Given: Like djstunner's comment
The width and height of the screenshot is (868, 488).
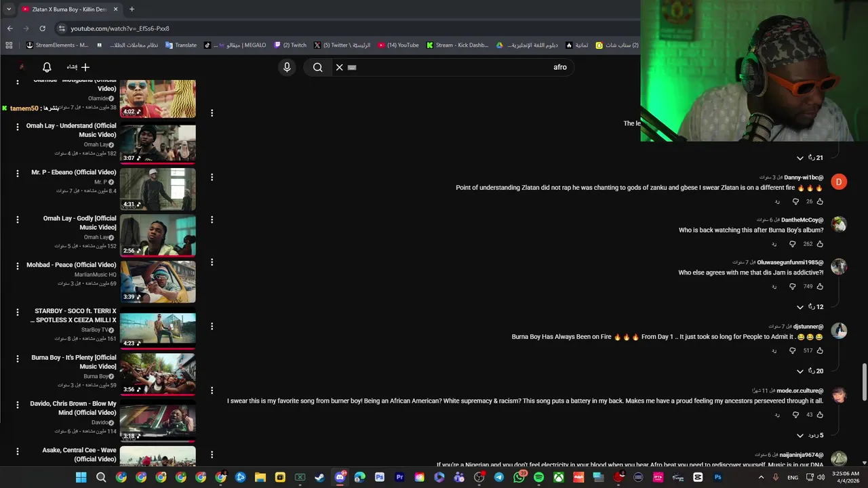Looking at the screenshot, I should (x=820, y=350).
